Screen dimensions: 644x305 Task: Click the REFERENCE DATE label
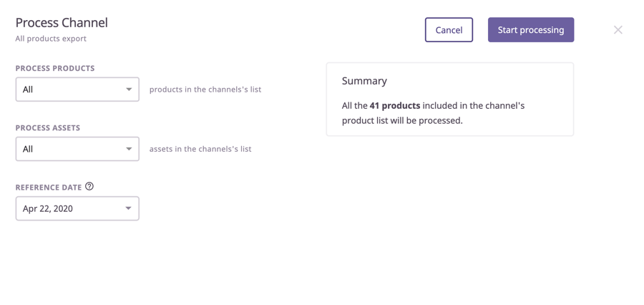(49, 187)
